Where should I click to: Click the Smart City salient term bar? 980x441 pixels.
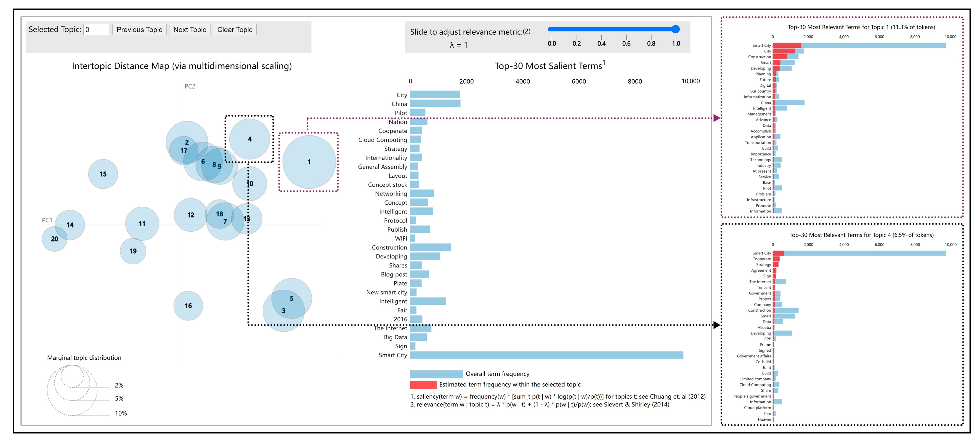pos(546,355)
